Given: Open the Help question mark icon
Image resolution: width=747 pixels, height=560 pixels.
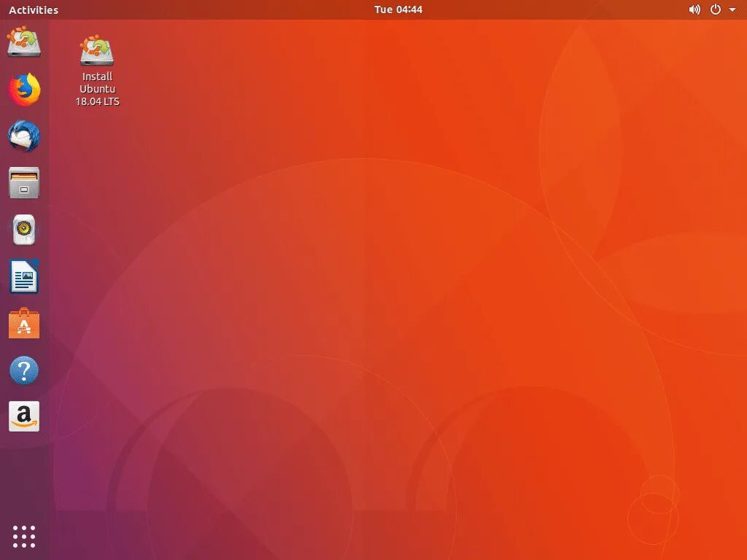Looking at the screenshot, I should (x=24, y=370).
